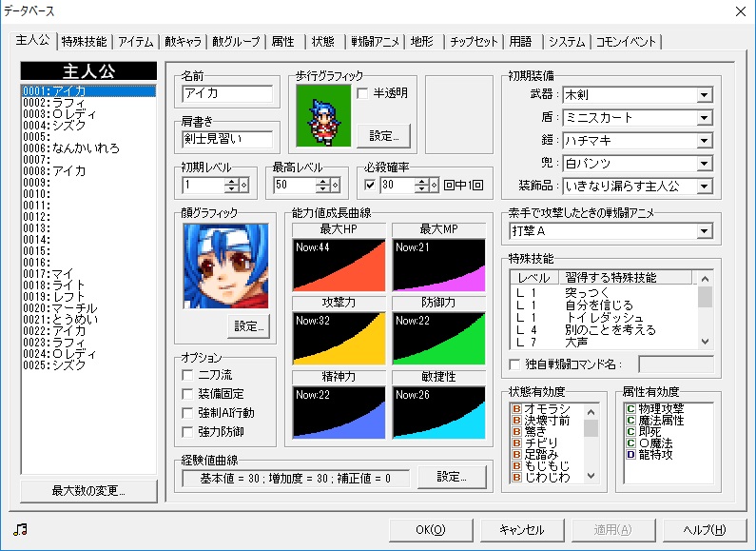Screen dimensions: 756x551
Task: Click the music note icon at bottom left
Action: pyautogui.click(x=20, y=530)
